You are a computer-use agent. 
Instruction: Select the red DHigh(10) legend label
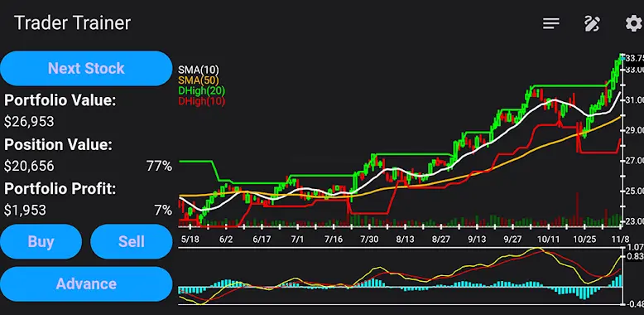[x=201, y=101]
